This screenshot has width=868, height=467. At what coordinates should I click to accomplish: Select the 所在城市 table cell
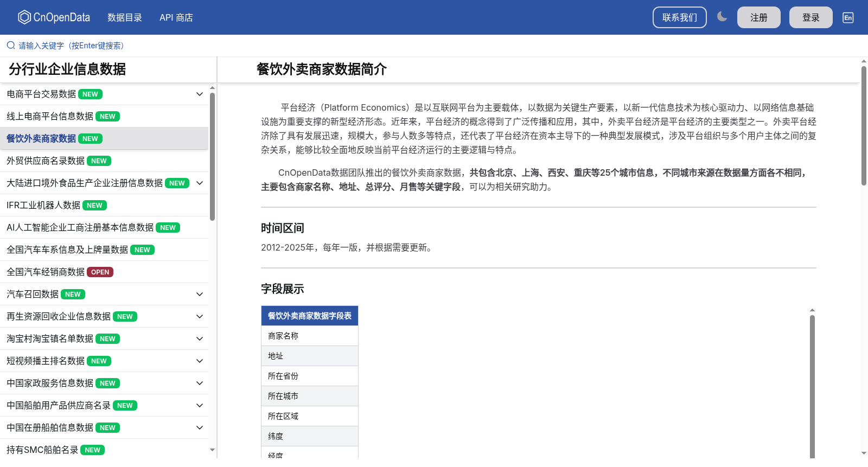(310, 396)
